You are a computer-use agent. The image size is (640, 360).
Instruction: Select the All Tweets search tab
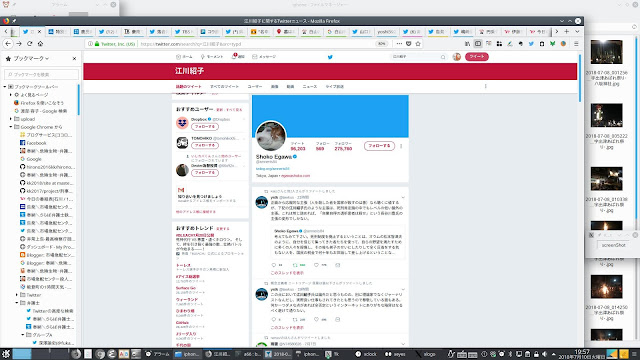[x=224, y=87]
